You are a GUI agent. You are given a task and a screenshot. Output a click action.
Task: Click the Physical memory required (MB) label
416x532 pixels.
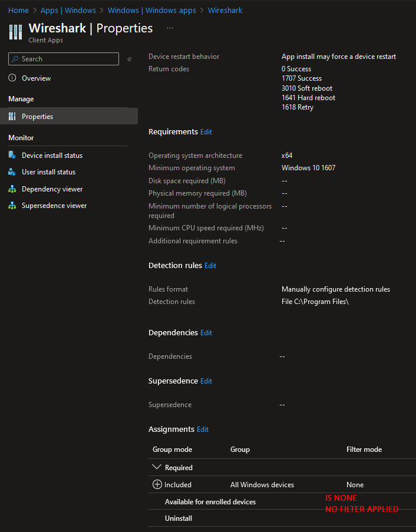click(197, 193)
